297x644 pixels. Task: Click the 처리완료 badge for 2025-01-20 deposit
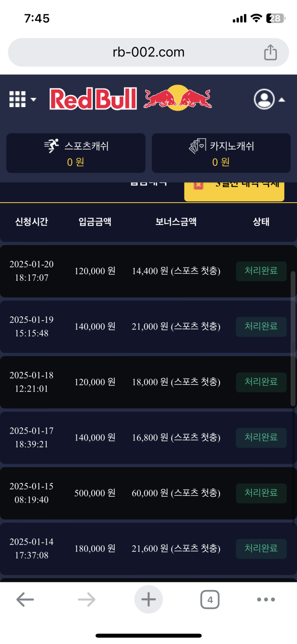261,271
